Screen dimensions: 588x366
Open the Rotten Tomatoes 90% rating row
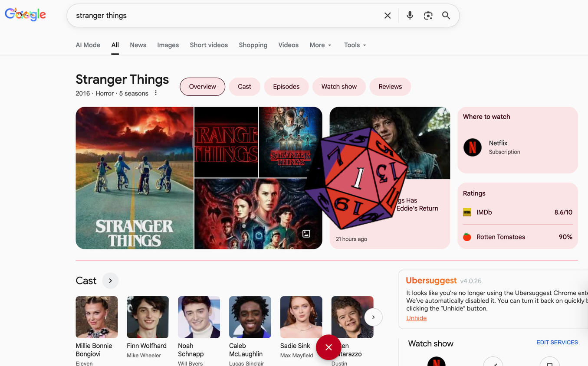click(x=518, y=237)
